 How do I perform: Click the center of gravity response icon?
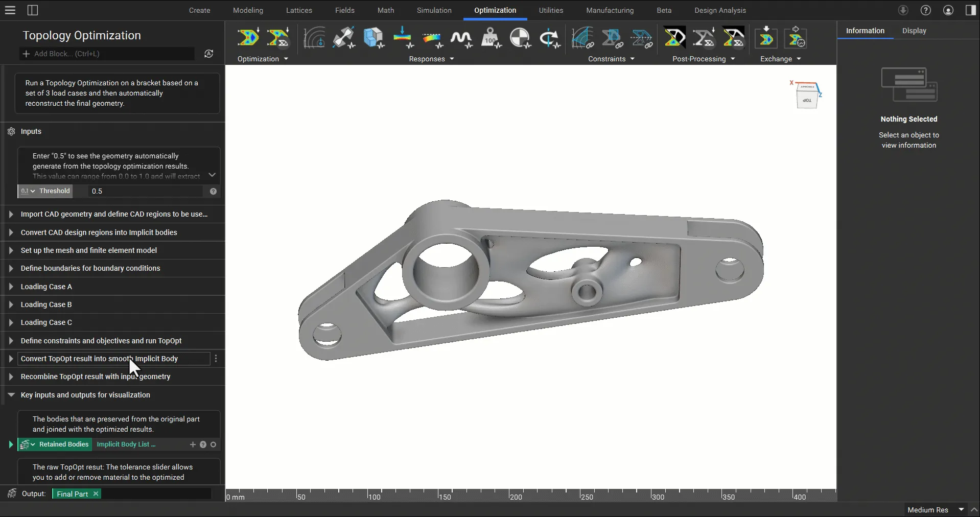[521, 38]
